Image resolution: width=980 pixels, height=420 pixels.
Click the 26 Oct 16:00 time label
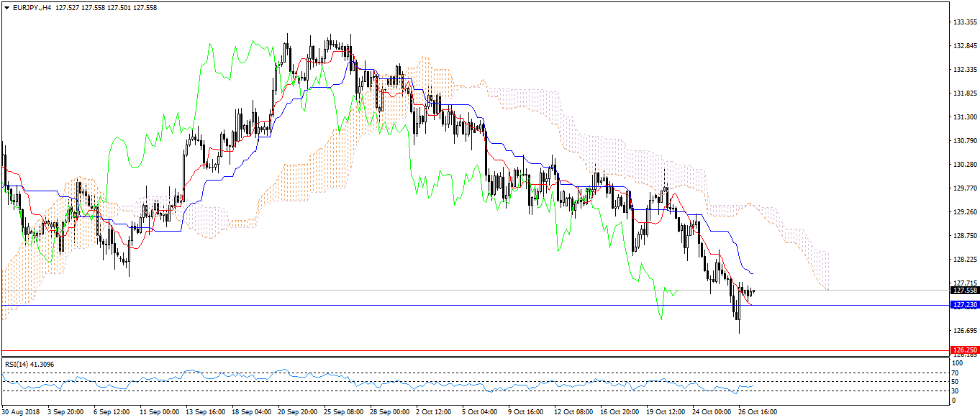(758, 413)
